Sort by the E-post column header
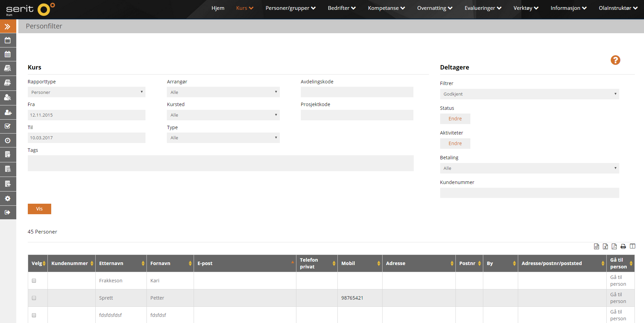 coord(245,263)
